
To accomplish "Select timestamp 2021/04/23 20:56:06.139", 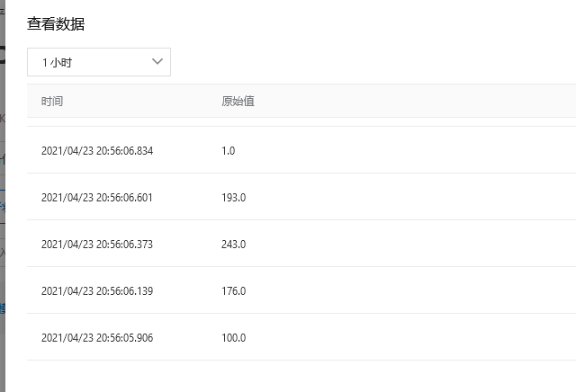I will tap(97, 291).
